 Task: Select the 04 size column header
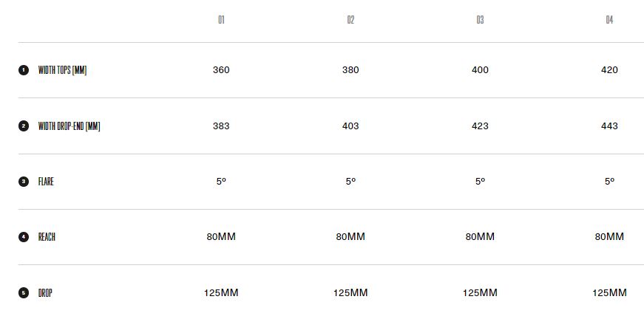609,20
